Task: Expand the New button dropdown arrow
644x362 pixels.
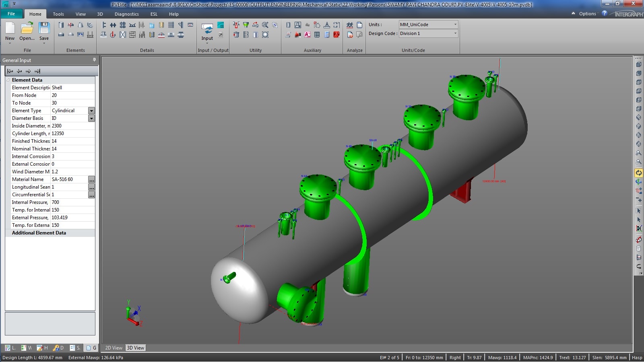Action: (10, 43)
